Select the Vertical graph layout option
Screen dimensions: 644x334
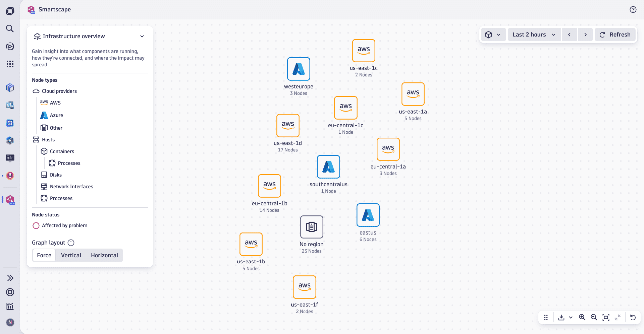pos(71,255)
